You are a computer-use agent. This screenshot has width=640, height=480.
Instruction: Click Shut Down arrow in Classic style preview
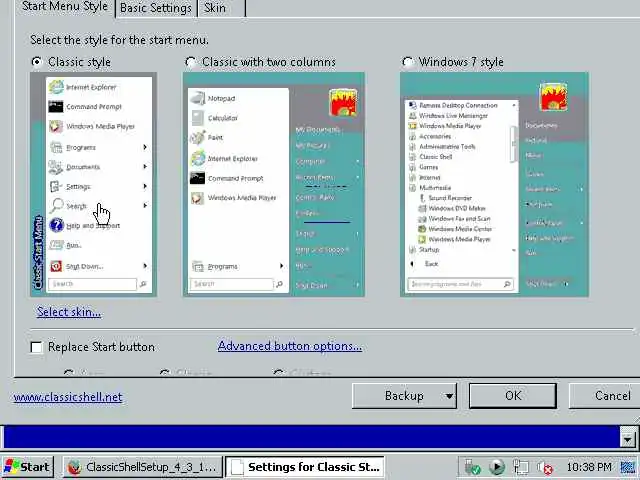tap(145, 266)
